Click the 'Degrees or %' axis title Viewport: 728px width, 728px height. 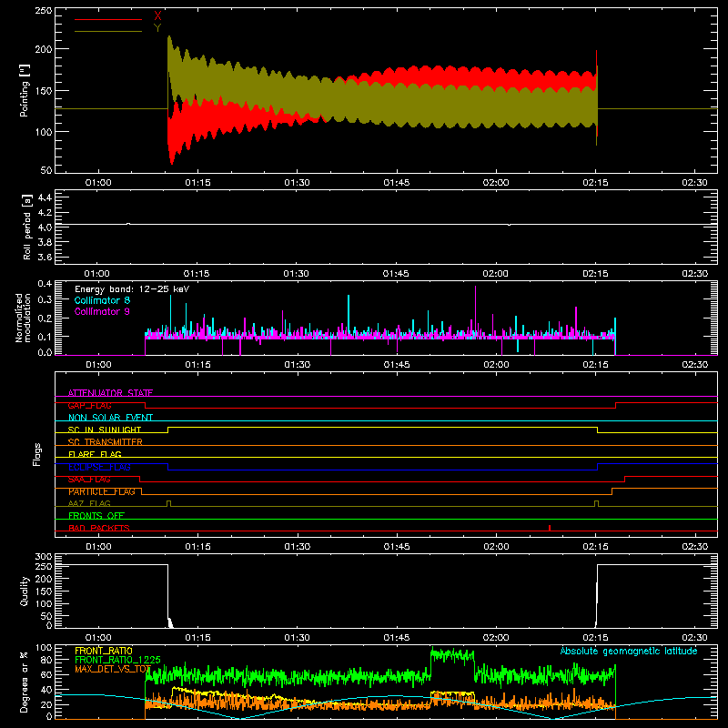25,682
